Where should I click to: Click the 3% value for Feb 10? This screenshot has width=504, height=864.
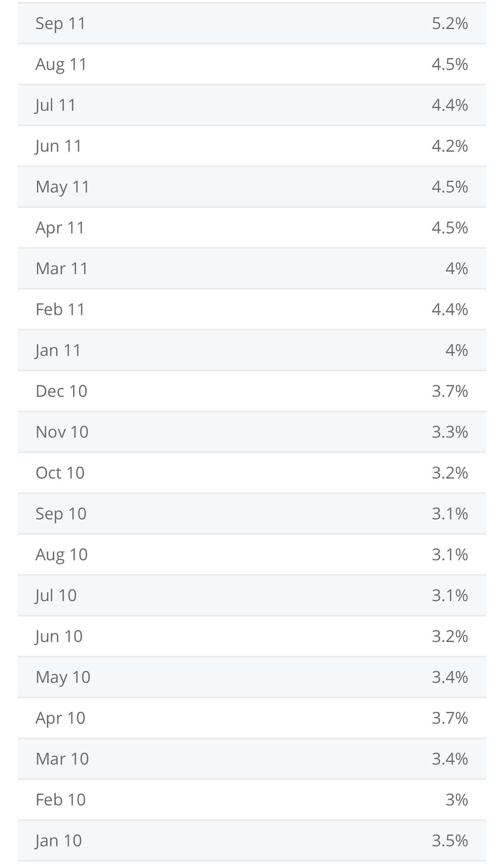(457, 800)
